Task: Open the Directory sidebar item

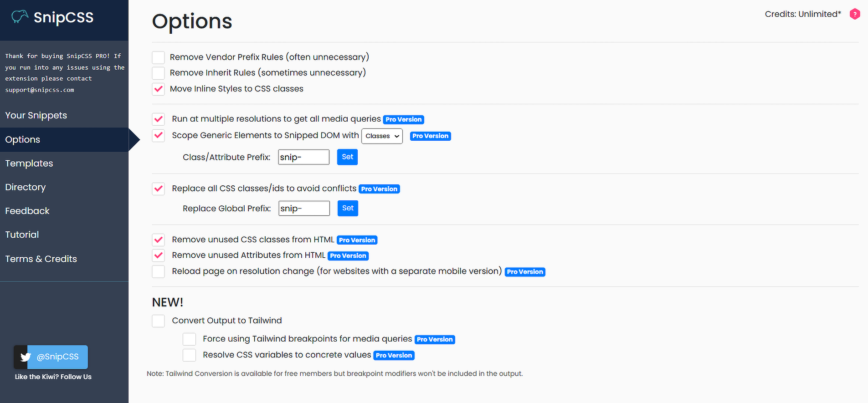Action: (x=26, y=187)
